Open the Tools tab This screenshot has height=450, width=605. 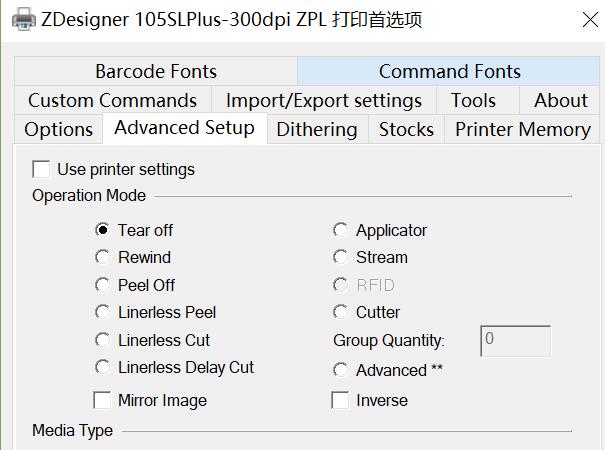pyautogui.click(x=473, y=100)
